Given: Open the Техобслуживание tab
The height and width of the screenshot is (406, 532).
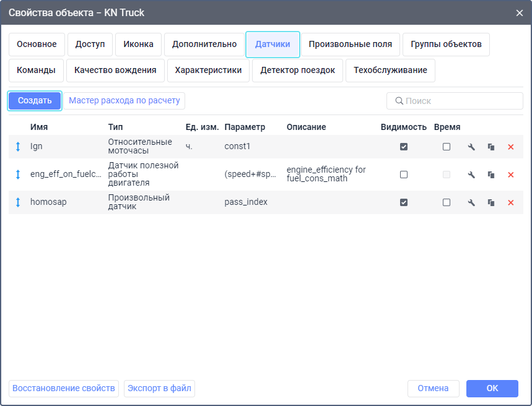Looking at the screenshot, I should pos(390,71).
